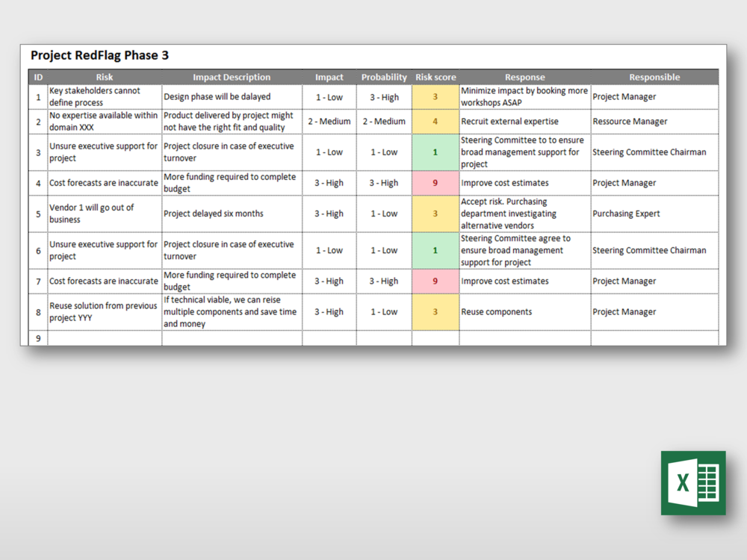Click the 'Probability' column header
This screenshot has width=747, height=560.
[384, 77]
